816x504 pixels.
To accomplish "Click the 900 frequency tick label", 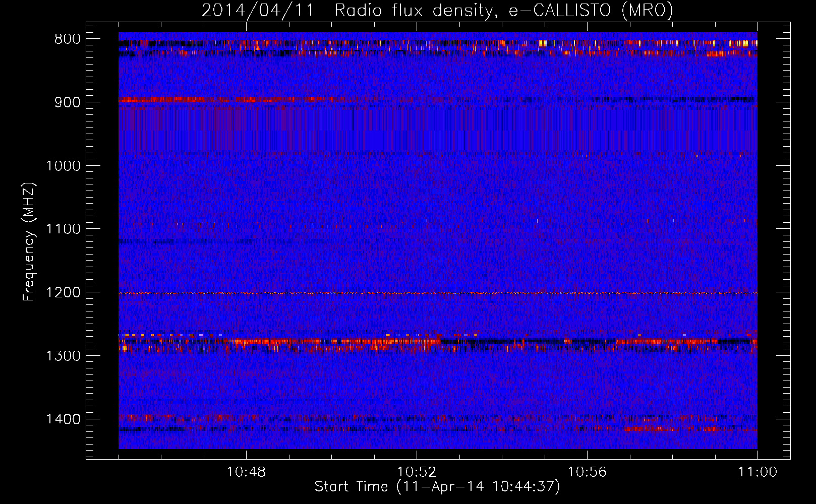I will 68,102.
